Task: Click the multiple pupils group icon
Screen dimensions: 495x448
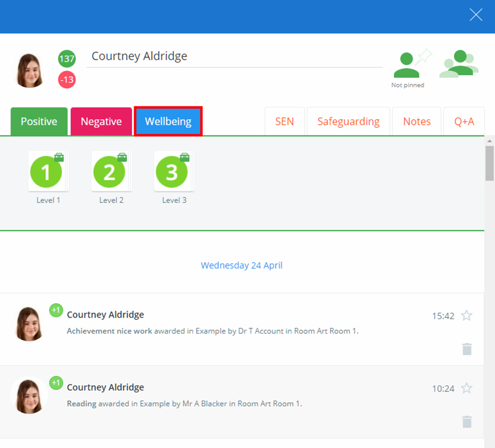Action: point(458,63)
